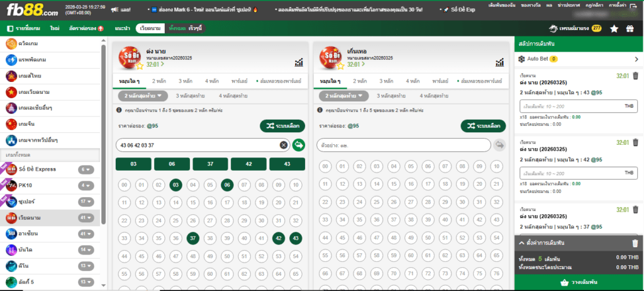Click the left sidebar scrollbar

[104, 134]
